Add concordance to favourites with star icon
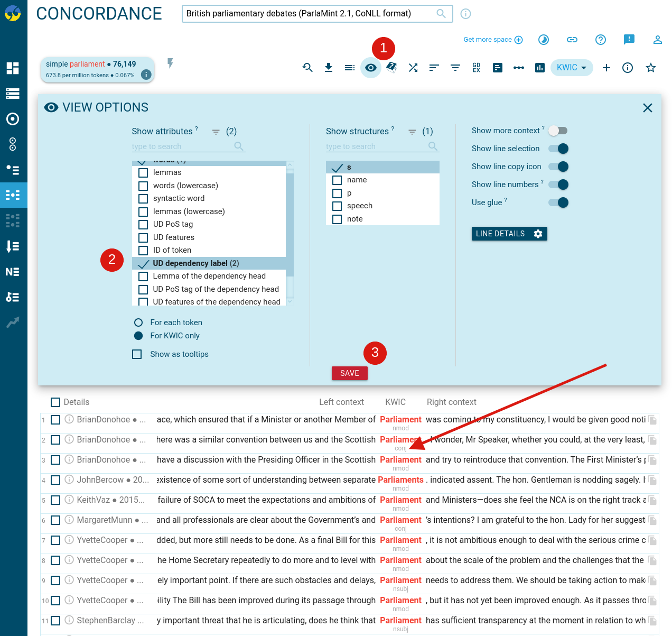Image resolution: width=672 pixels, height=636 pixels. [x=651, y=68]
